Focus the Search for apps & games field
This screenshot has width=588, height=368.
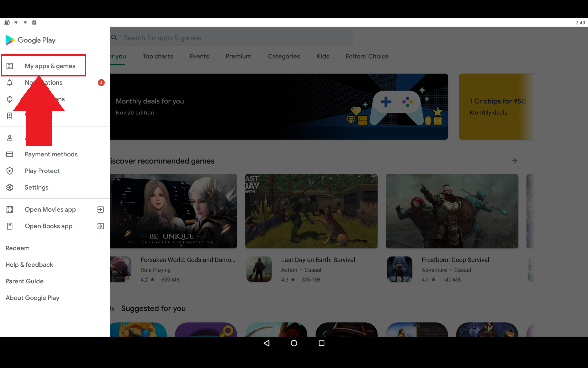[231, 38]
